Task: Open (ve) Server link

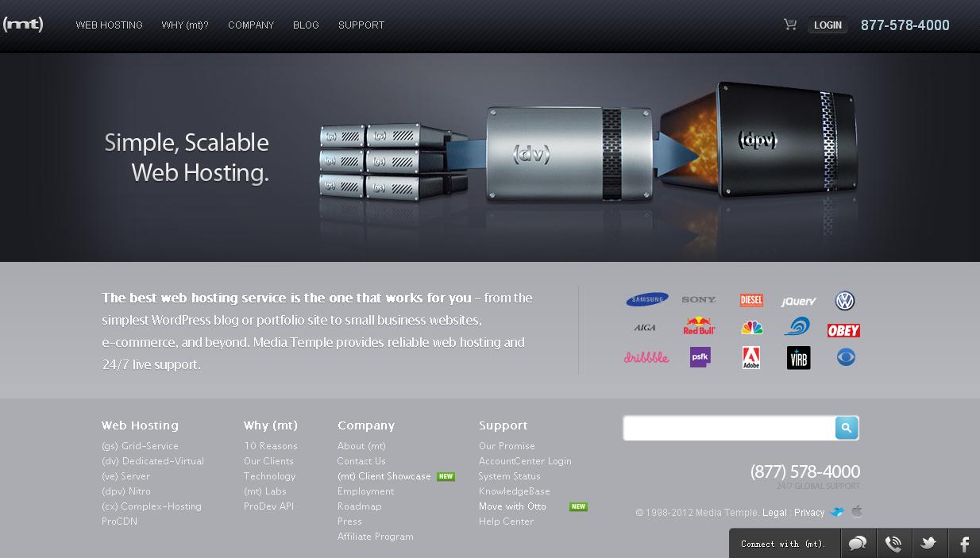Action: [125, 476]
